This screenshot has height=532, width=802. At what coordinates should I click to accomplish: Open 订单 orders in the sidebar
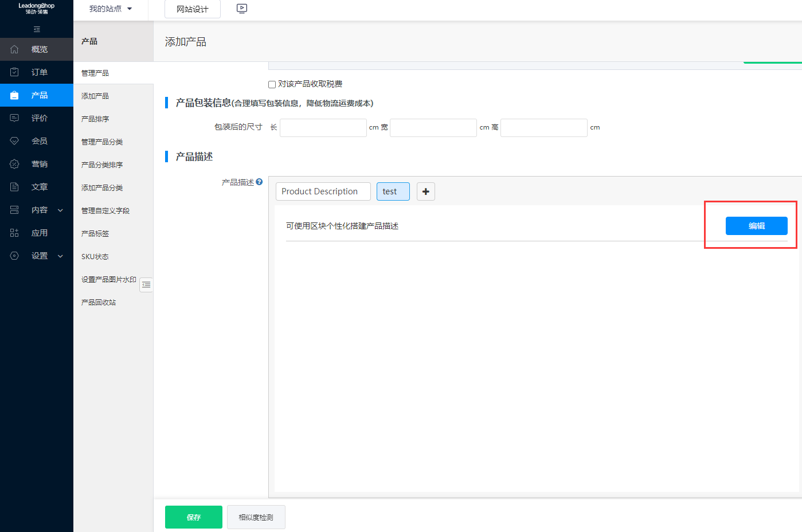37,72
